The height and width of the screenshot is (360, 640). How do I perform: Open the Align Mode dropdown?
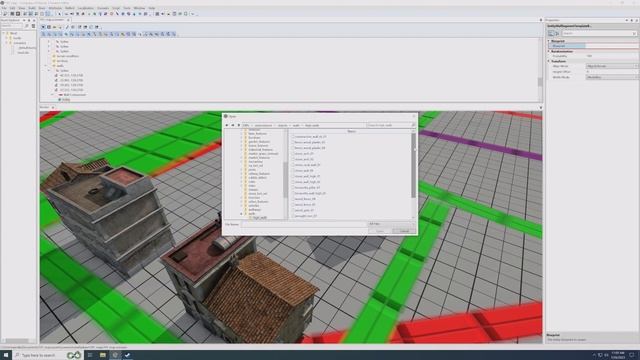(x=612, y=66)
